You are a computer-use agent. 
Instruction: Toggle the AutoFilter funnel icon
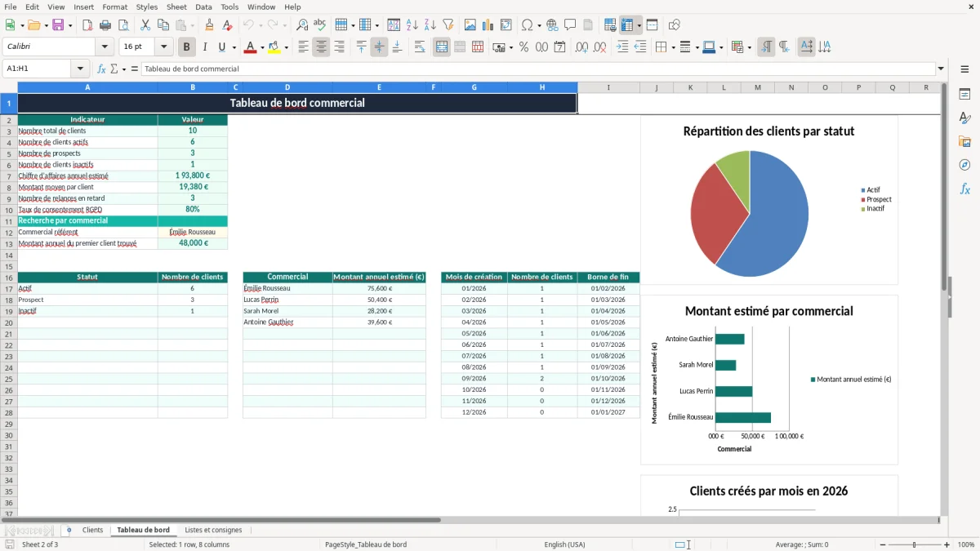[448, 25]
